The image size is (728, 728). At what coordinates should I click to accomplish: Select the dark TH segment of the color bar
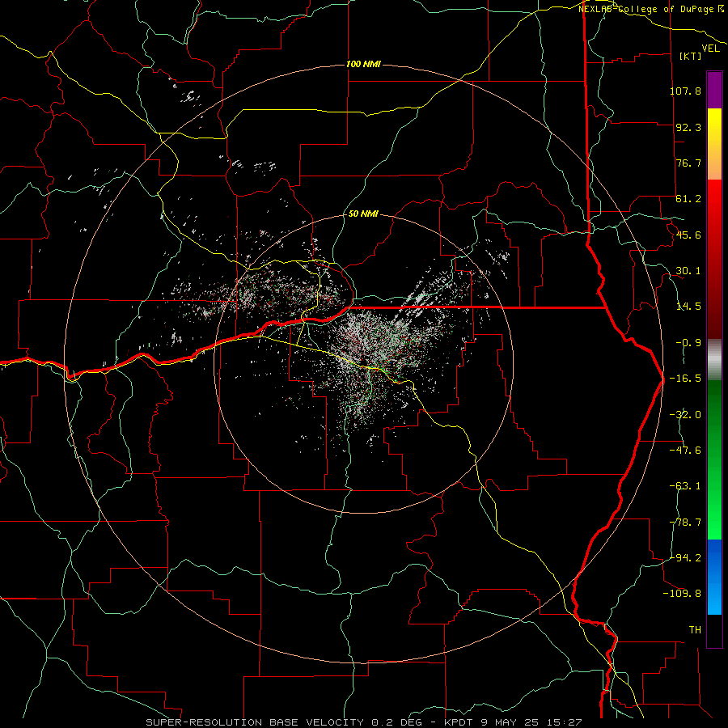point(714,630)
